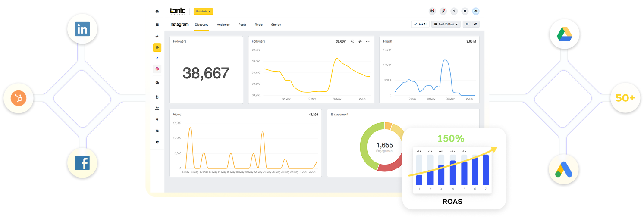The image size is (644, 218).
Task: Click the pulse activity icon in sidebar
Action: coord(157,36)
